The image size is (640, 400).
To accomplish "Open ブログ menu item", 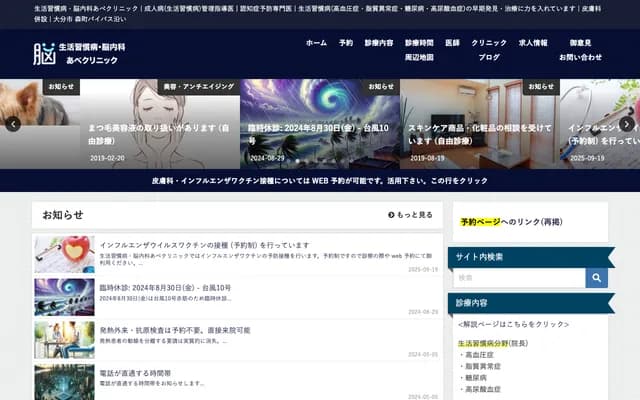I will click(x=489, y=58).
